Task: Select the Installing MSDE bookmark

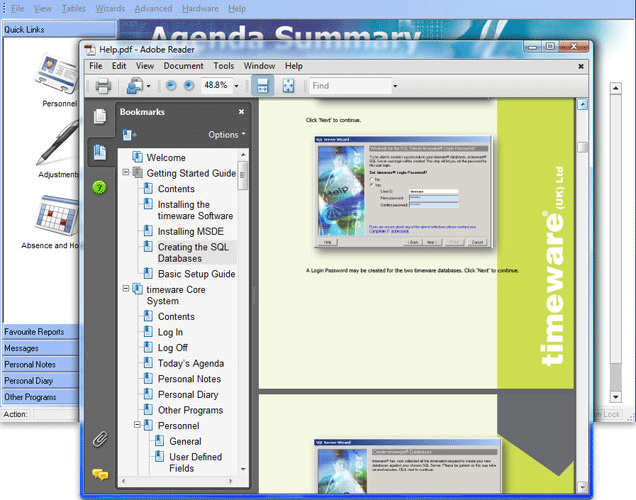Action: coord(191,232)
